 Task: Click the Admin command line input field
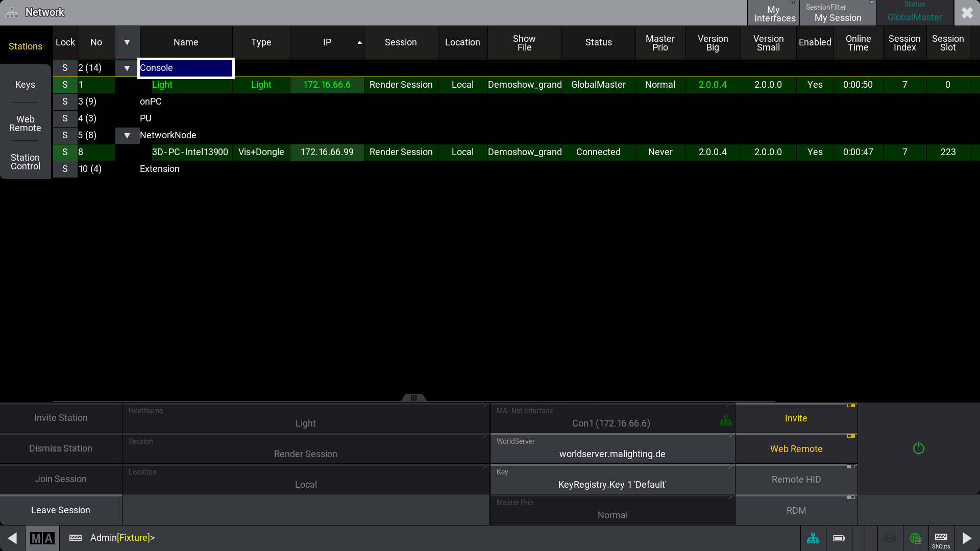click(x=204, y=538)
